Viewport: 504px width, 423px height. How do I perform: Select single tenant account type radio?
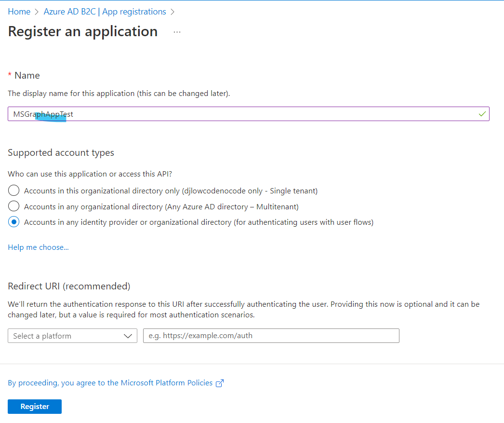[x=14, y=191]
